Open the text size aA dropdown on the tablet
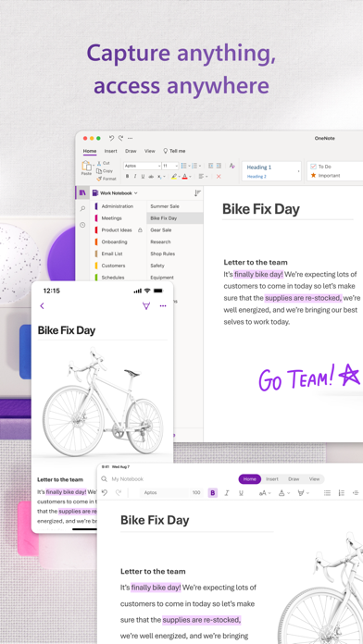 coord(264,493)
